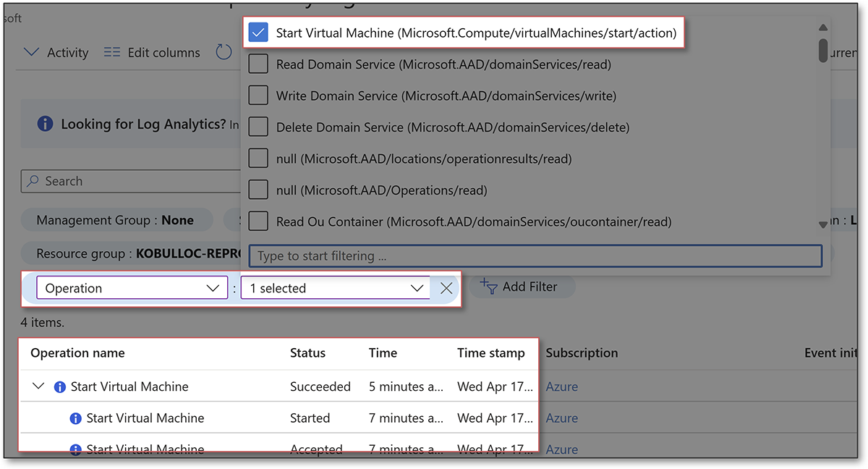Click info icon on Accepted Start Virtual Machine row
Screen dimensions: 868x469
click(75, 449)
